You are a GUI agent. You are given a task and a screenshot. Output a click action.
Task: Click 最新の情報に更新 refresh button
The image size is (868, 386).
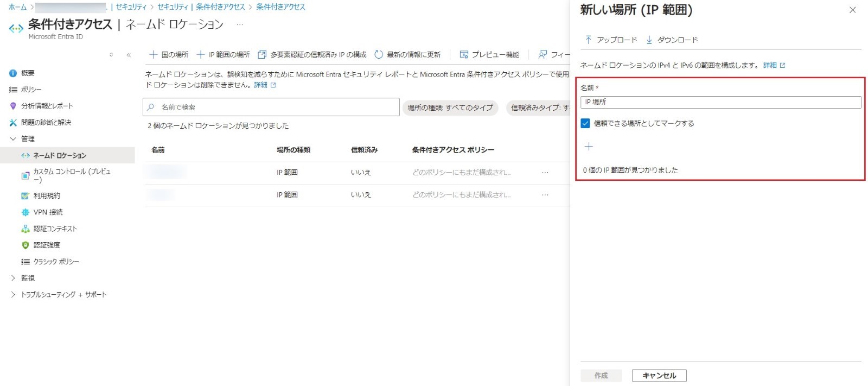point(408,54)
